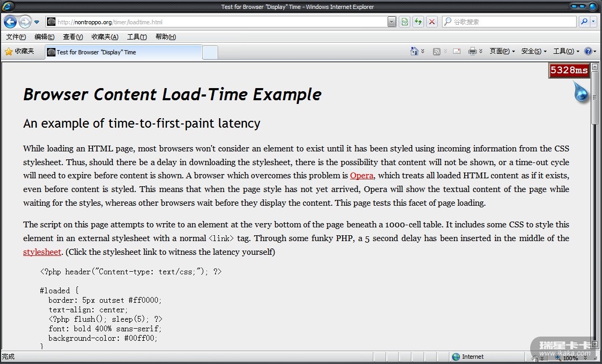Expand the Home button dropdown chevron
This screenshot has width=602, height=364.
point(422,51)
